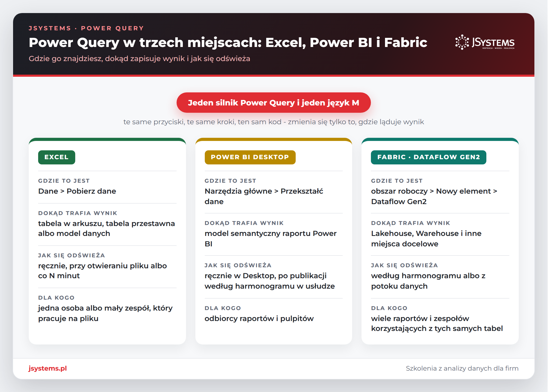Click 'ręcznie, przy otwieraniu pliku albo co N minut'
The width and height of the screenshot is (548, 392).
(x=102, y=271)
